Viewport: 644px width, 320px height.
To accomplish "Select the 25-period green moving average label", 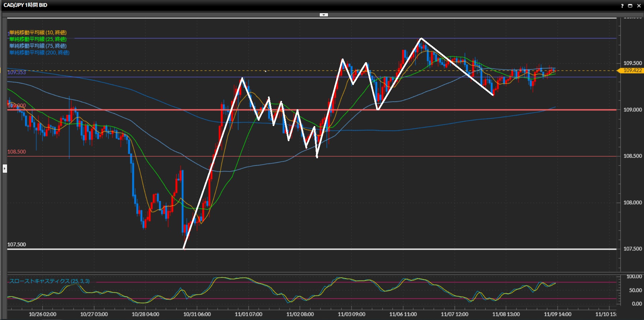I will [38, 39].
